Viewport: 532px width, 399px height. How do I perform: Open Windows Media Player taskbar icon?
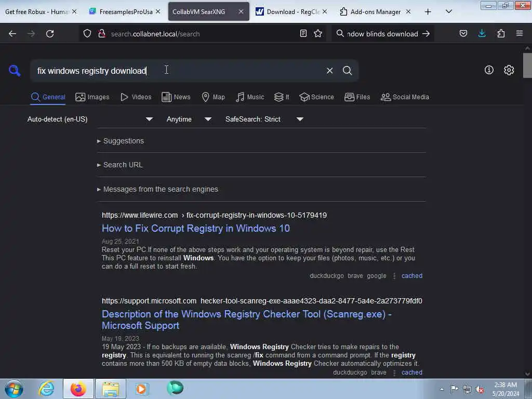tap(141, 389)
